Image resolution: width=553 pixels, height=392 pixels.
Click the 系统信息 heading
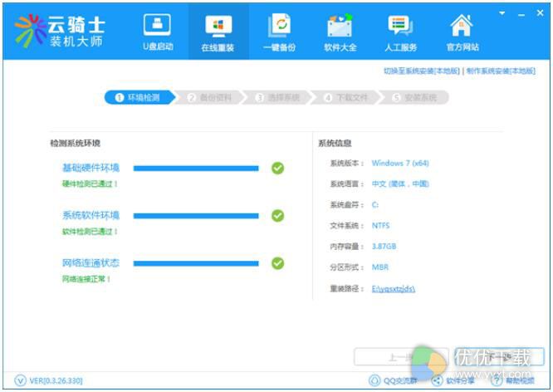[x=335, y=143]
